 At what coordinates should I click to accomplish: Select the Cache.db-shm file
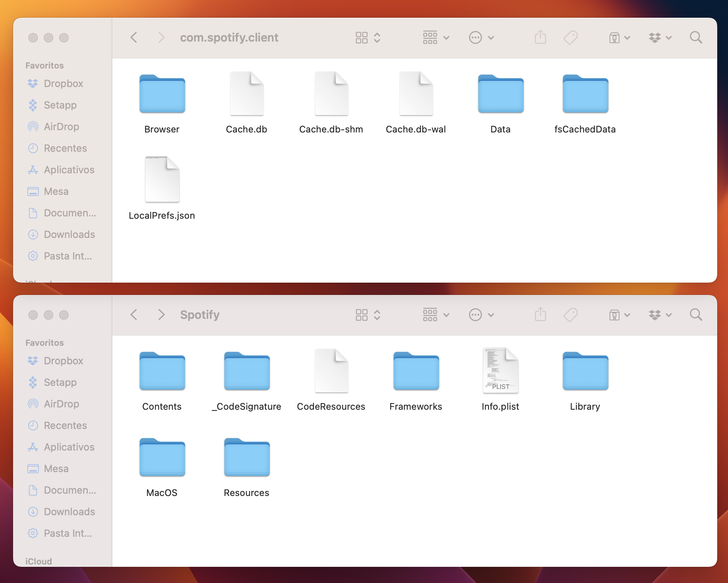331,94
